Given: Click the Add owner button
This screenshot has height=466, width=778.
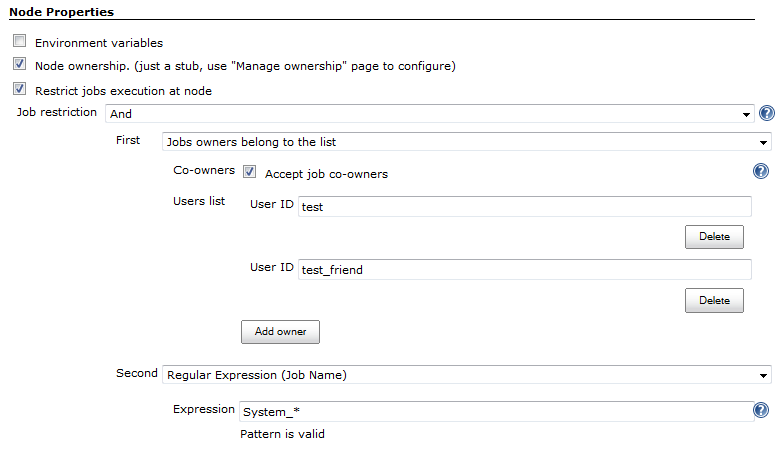Looking at the screenshot, I should [280, 332].
